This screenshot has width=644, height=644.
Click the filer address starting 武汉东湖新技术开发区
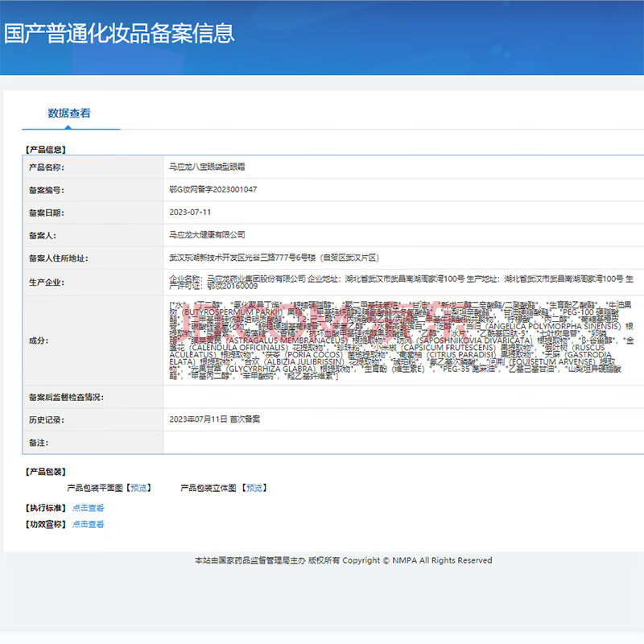click(274, 258)
